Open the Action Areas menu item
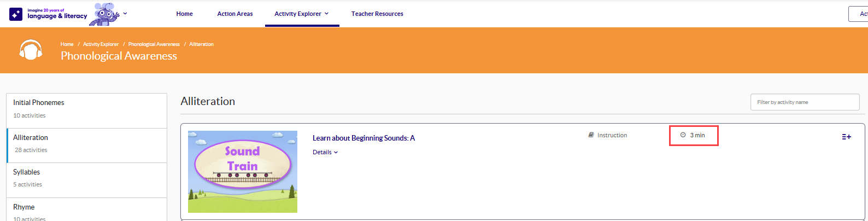This screenshot has height=221, width=868. (x=235, y=14)
